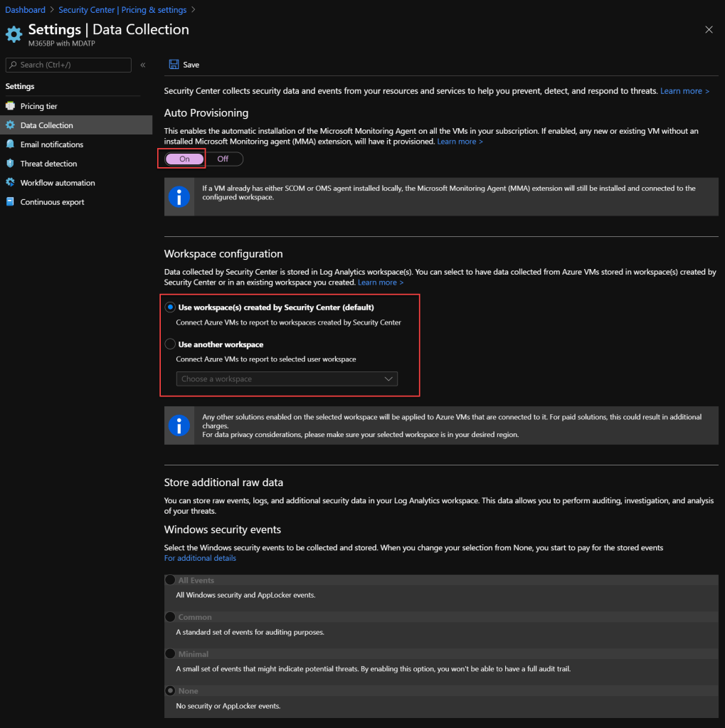This screenshot has width=725, height=728.
Task: Click the Threat detection shield icon
Action: click(x=10, y=164)
